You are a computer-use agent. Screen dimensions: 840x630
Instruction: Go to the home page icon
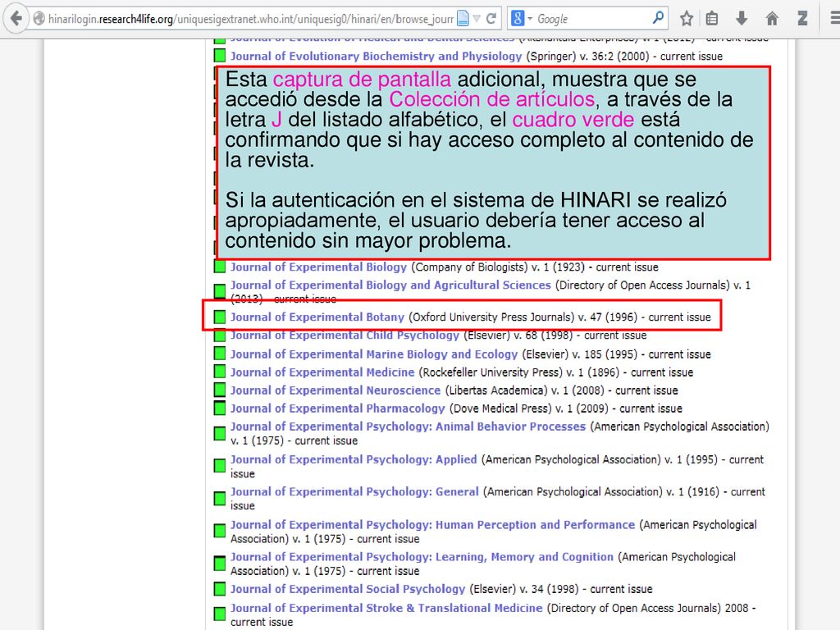point(771,19)
